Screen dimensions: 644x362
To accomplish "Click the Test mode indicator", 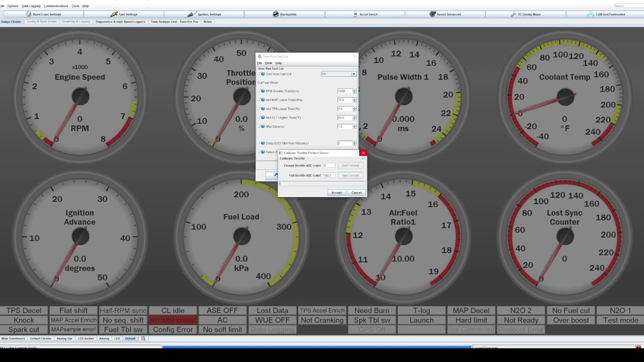I will click(620, 320).
